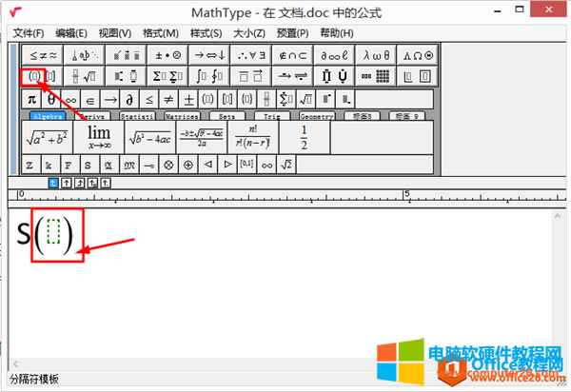Insert the n!/r!(n−r)! combination expression

(253, 137)
